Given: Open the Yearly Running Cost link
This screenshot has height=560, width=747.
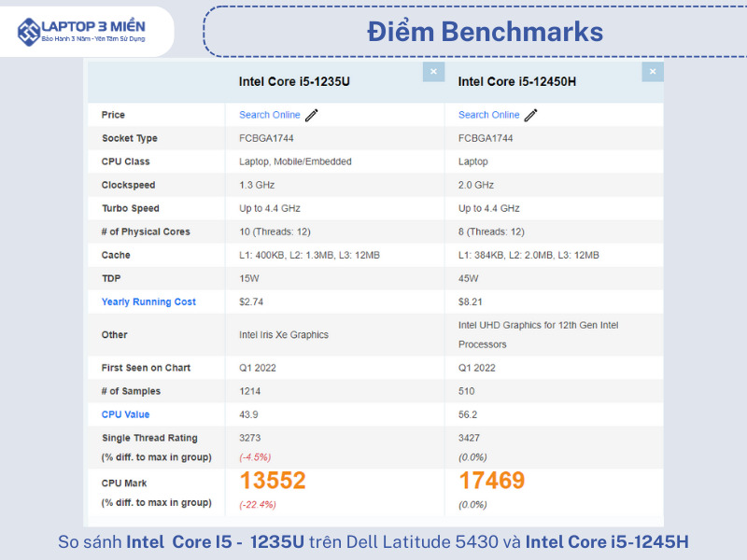Looking at the screenshot, I should tap(148, 301).
